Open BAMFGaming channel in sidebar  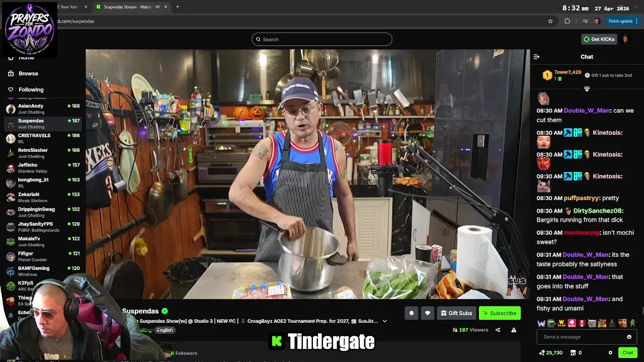(x=43, y=271)
